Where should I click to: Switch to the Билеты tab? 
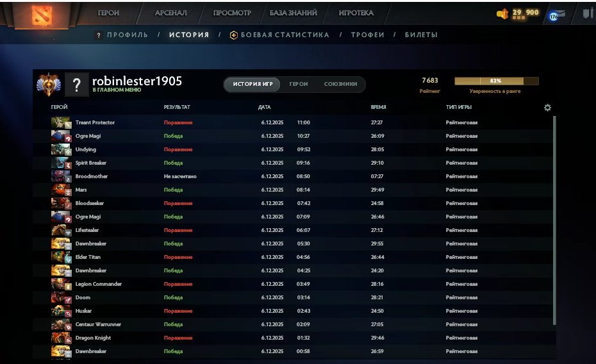pyautogui.click(x=421, y=35)
